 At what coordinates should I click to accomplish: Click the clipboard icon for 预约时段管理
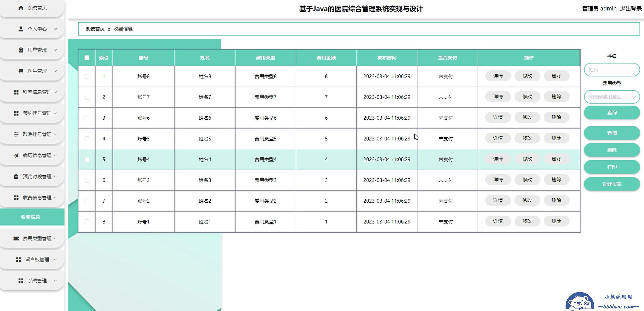[16, 177]
